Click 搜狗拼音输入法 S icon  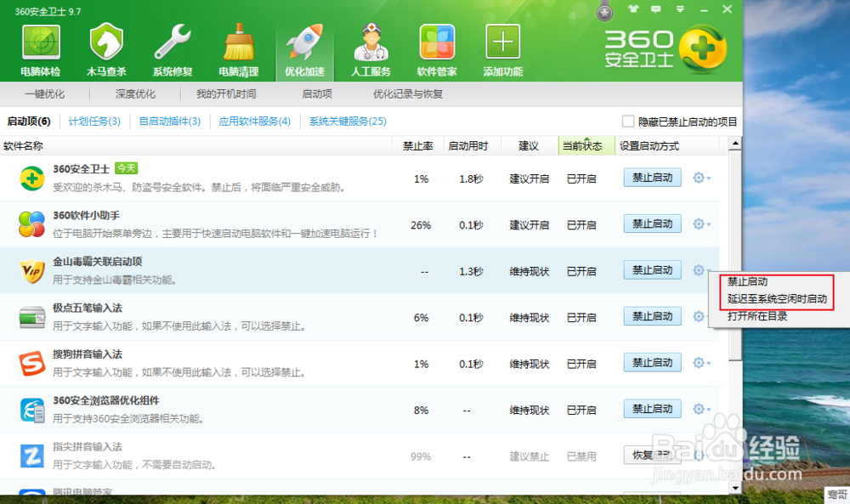click(32, 364)
